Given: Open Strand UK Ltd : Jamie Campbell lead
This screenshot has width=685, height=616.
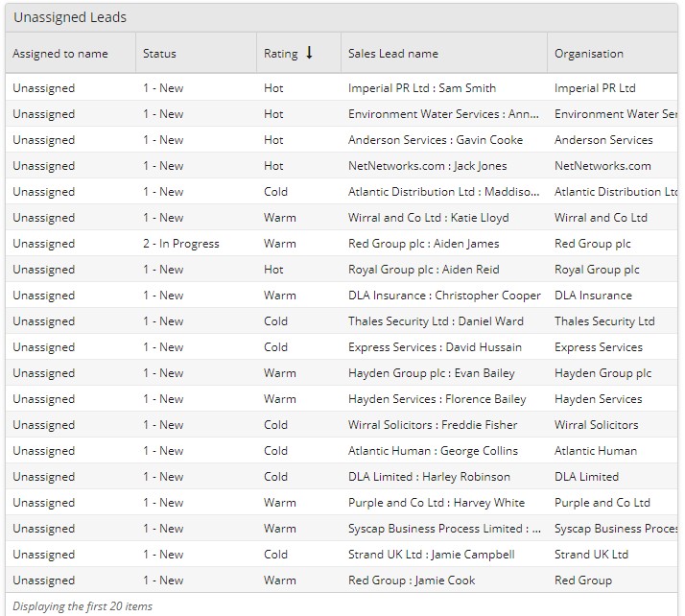Looking at the screenshot, I should point(432,555).
